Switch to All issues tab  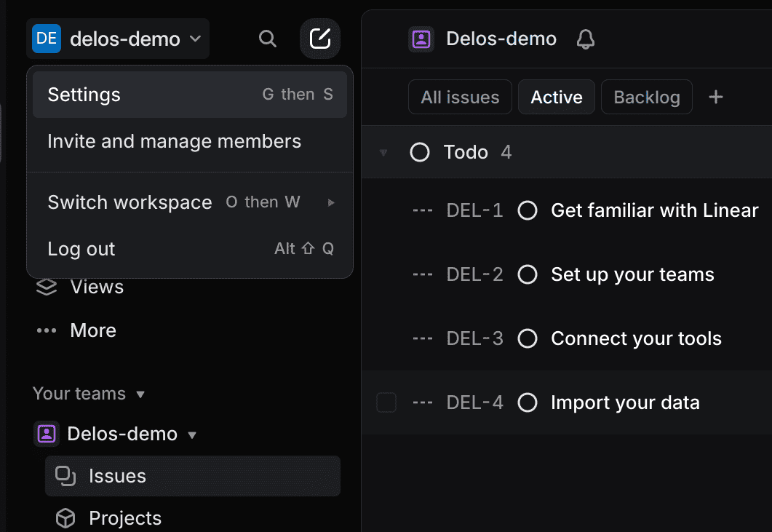(460, 97)
